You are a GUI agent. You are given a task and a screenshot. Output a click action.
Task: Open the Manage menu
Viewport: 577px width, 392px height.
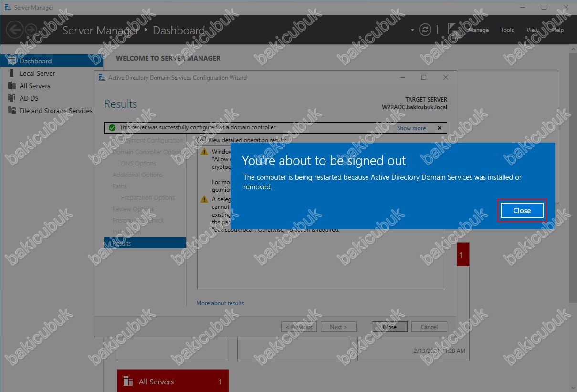click(478, 30)
